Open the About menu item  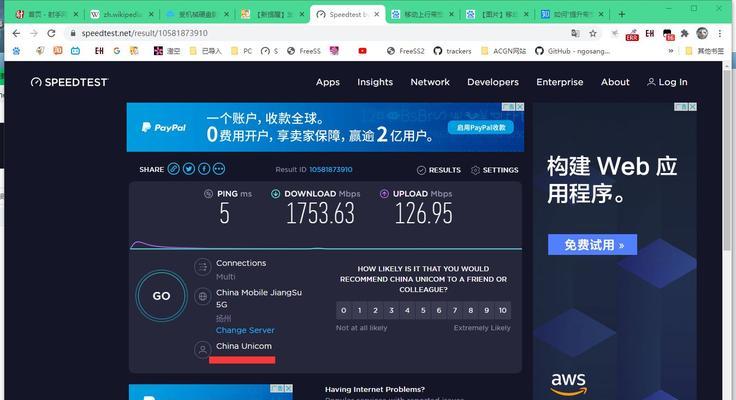[x=615, y=82]
